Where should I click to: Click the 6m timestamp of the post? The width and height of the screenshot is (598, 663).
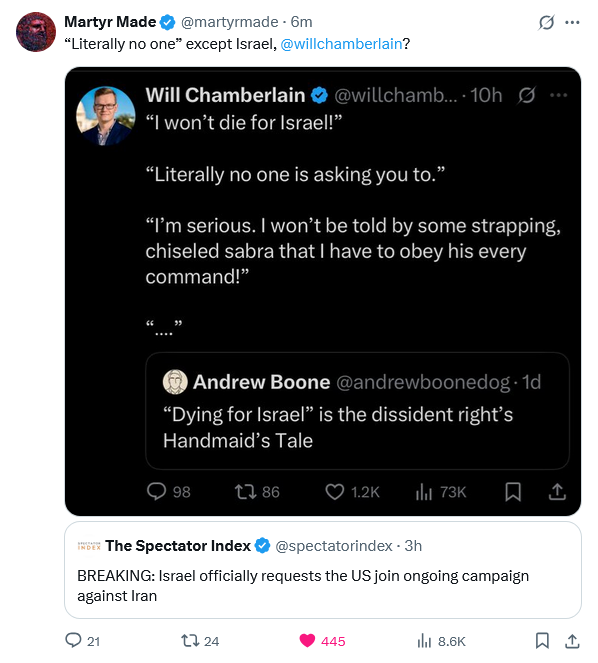pos(302,22)
